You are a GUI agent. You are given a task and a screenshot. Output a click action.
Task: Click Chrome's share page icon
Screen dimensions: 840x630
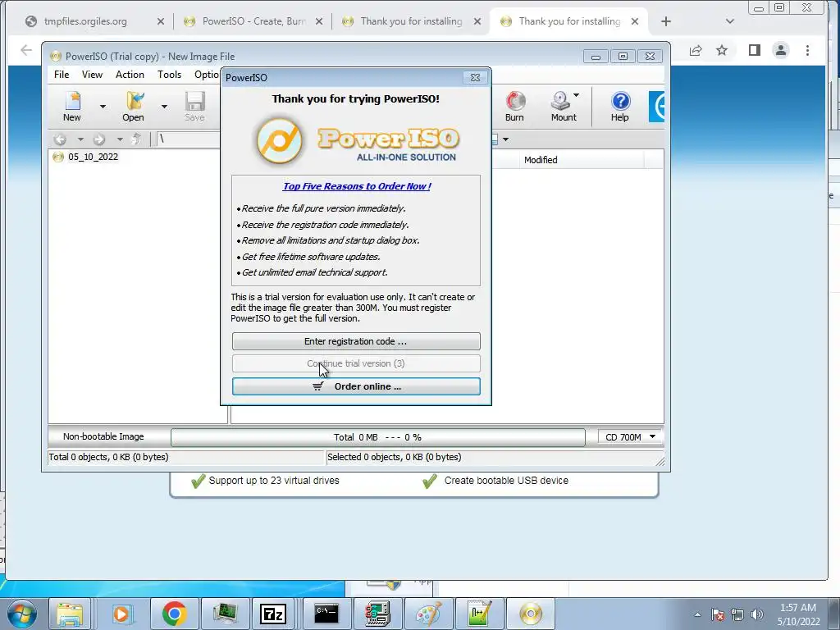pyautogui.click(x=696, y=50)
